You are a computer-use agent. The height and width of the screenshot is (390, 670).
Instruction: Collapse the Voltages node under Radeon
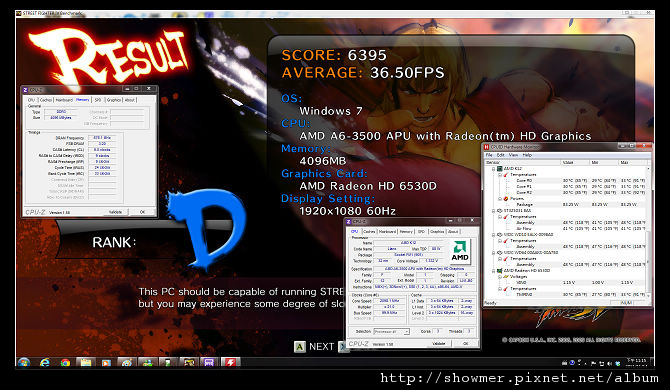click(500, 276)
